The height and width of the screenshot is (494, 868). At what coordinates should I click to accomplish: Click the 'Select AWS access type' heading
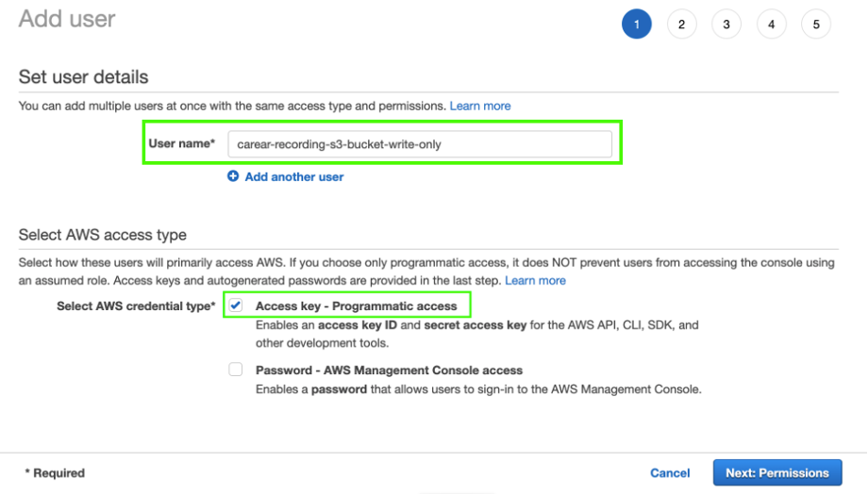pyautogui.click(x=103, y=235)
